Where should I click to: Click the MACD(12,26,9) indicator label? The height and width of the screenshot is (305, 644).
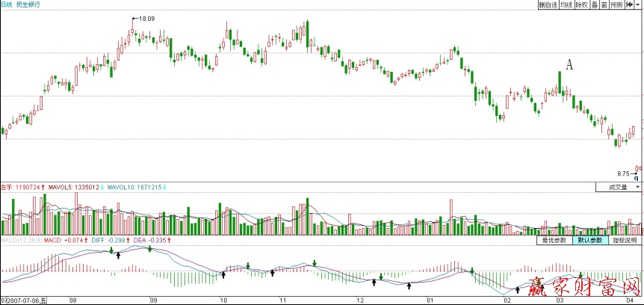pyautogui.click(x=15, y=241)
